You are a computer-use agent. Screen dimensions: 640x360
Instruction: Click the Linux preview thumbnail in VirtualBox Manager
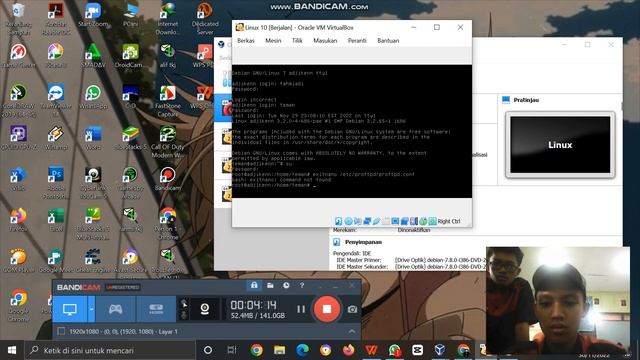(560, 145)
